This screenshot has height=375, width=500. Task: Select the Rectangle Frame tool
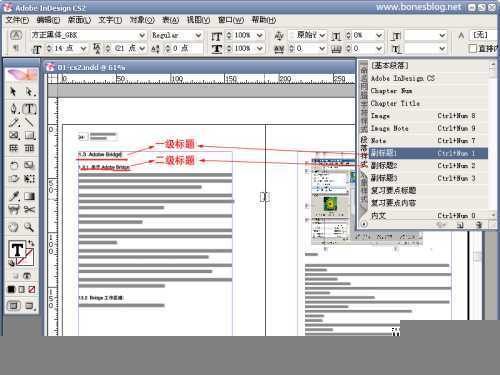pyautogui.click(x=14, y=135)
